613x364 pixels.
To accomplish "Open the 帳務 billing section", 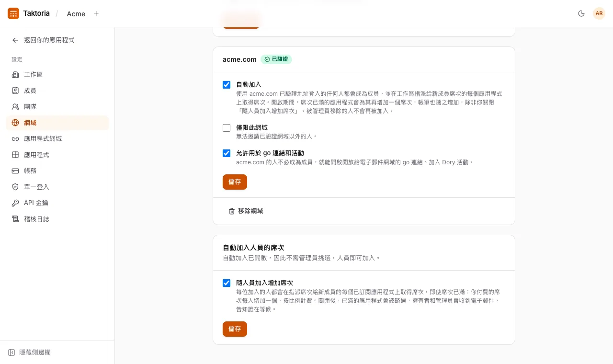I will click(57, 171).
